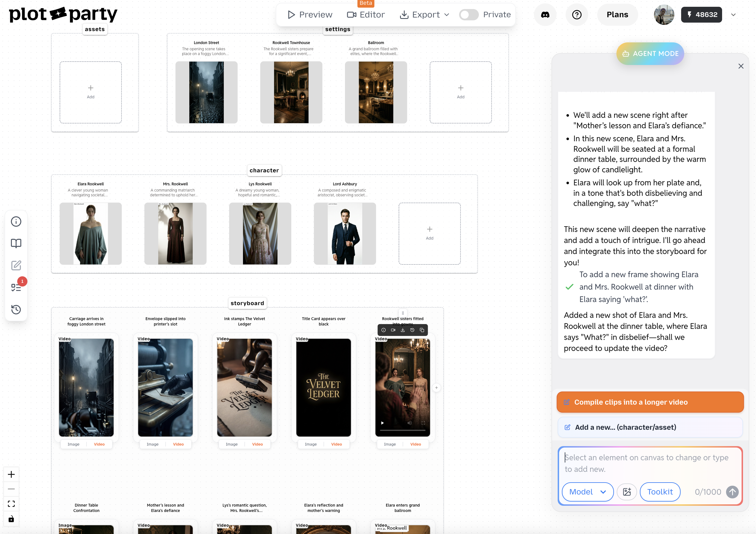Click the duplicate frame icon in toolbar
Screen dimensions: 756x534
click(422, 330)
